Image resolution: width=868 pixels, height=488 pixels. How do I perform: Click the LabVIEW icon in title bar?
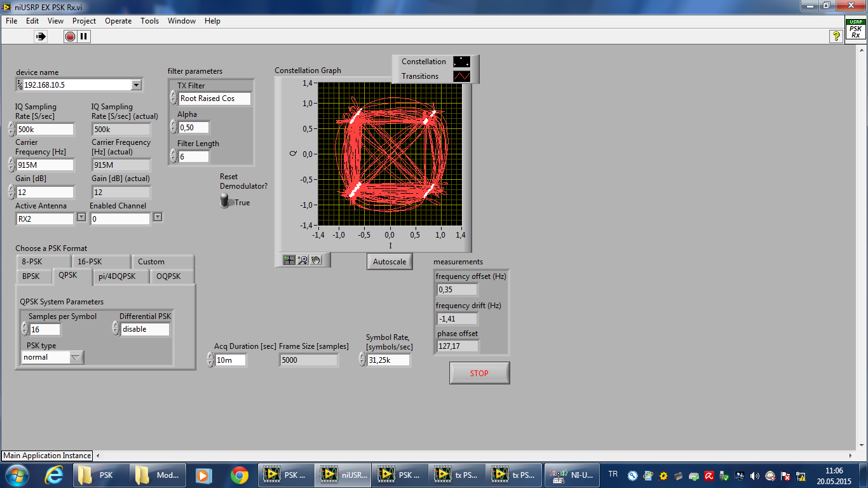[x=6, y=6]
